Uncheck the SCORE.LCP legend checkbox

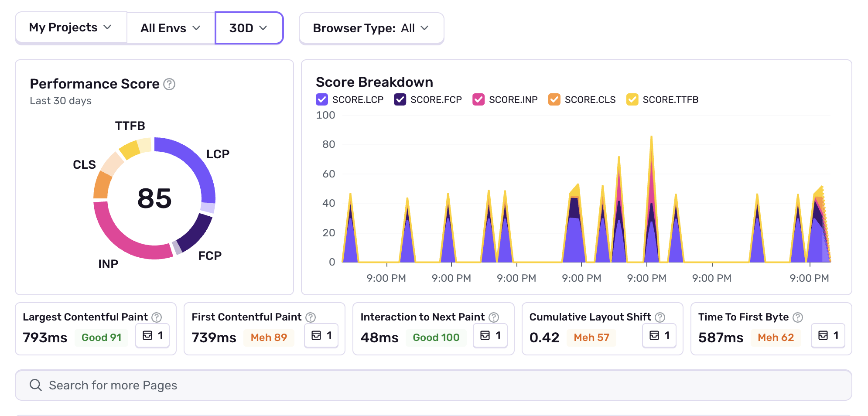click(322, 99)
